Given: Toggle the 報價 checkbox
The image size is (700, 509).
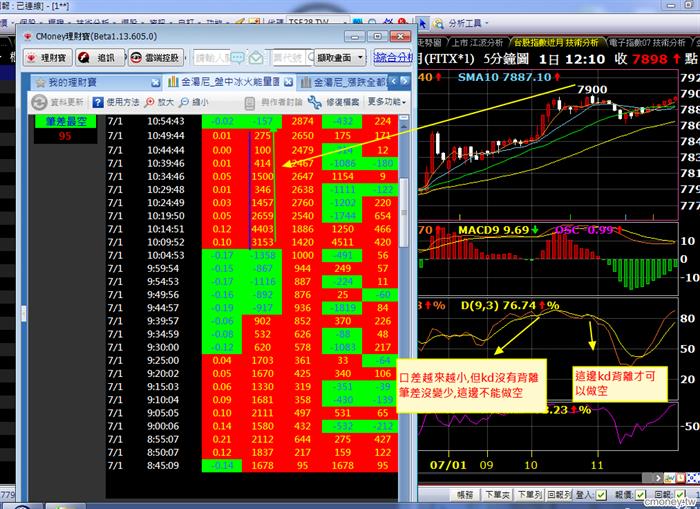Looking at the screenshot, I should 641,495.
